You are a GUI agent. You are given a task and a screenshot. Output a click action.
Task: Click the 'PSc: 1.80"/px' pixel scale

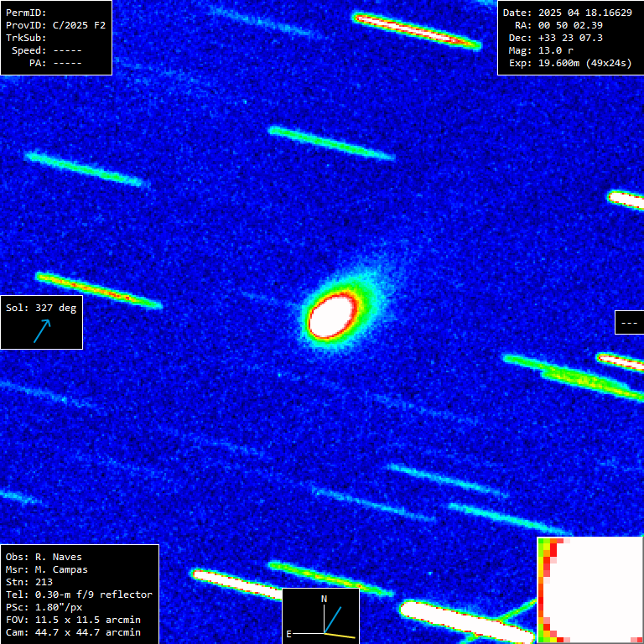click(x=44, y=607)
